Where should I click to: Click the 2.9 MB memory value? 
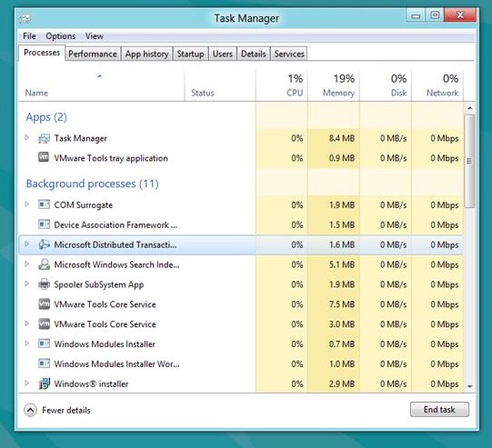342,383
